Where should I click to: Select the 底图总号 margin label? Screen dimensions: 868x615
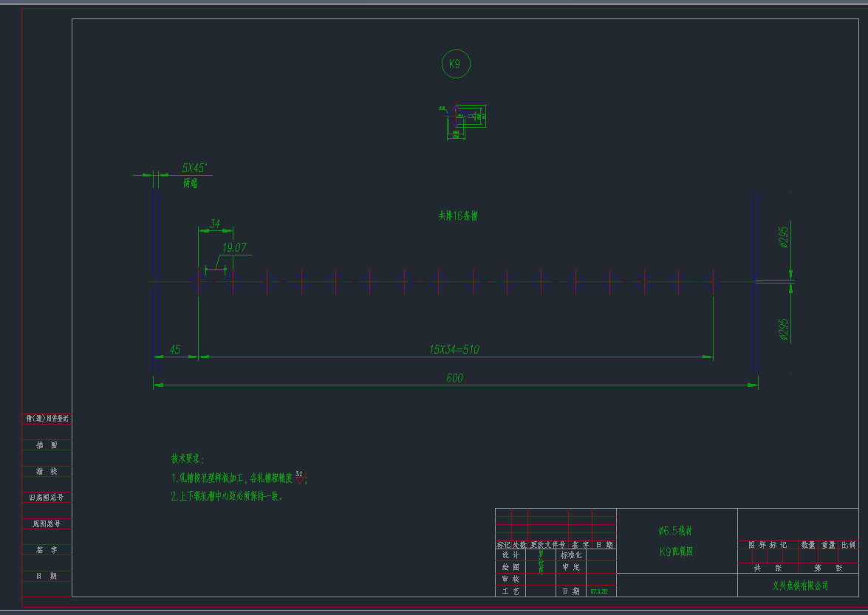[x=47, y=523]
